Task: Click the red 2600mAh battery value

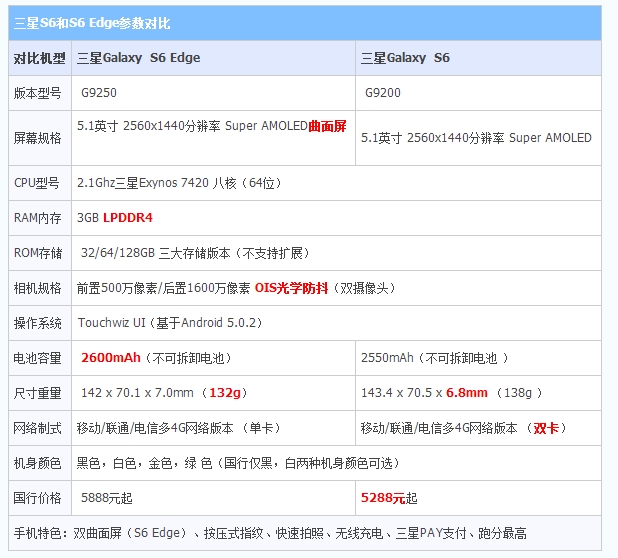Action: click(x=111, y=358)
